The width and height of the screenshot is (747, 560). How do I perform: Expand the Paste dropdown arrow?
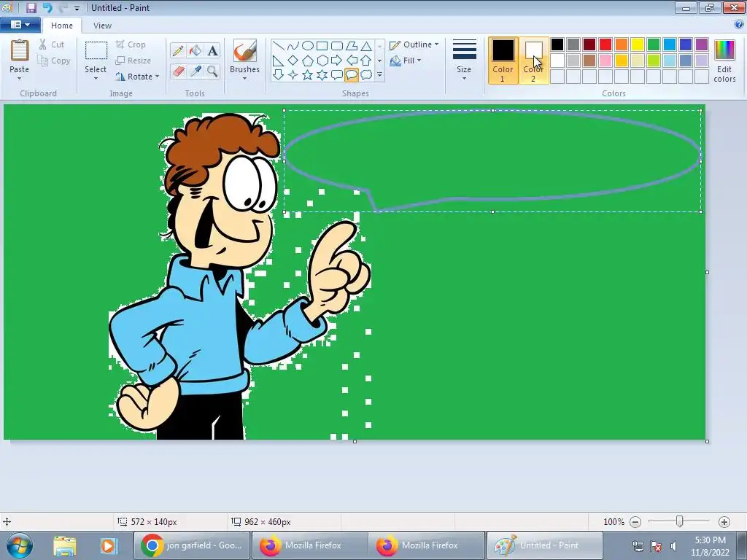point(20,79)
